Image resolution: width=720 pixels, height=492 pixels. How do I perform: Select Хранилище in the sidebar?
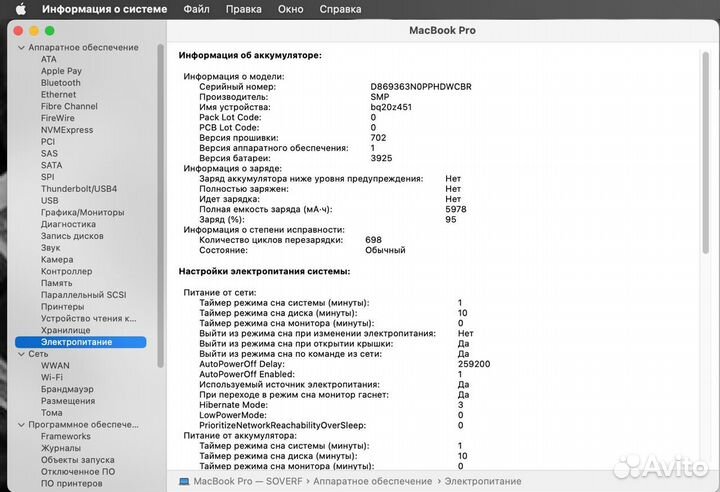[66, 330]
